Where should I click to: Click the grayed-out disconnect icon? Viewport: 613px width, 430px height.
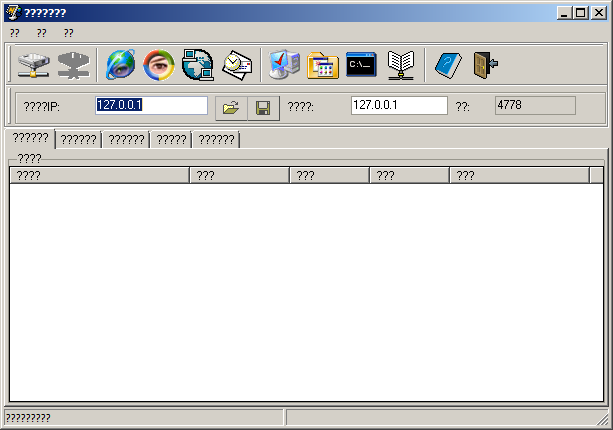[73, 65]
